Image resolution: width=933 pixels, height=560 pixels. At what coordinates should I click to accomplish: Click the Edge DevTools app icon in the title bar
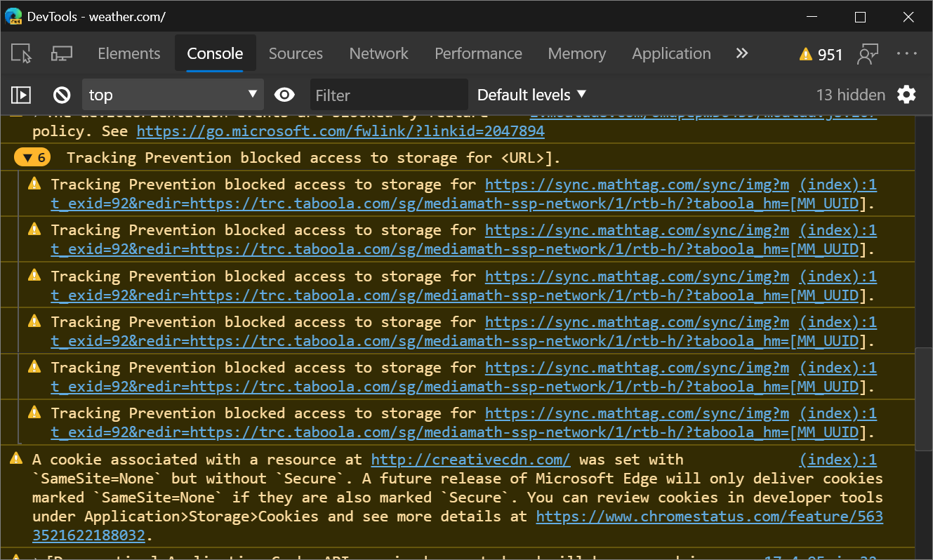pos(13,17)
